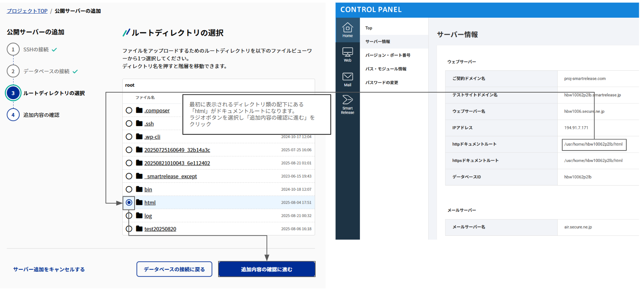Click the step 4 circle icon
The width and height of the screenshot is (644, 293).
tap(13, 115)
